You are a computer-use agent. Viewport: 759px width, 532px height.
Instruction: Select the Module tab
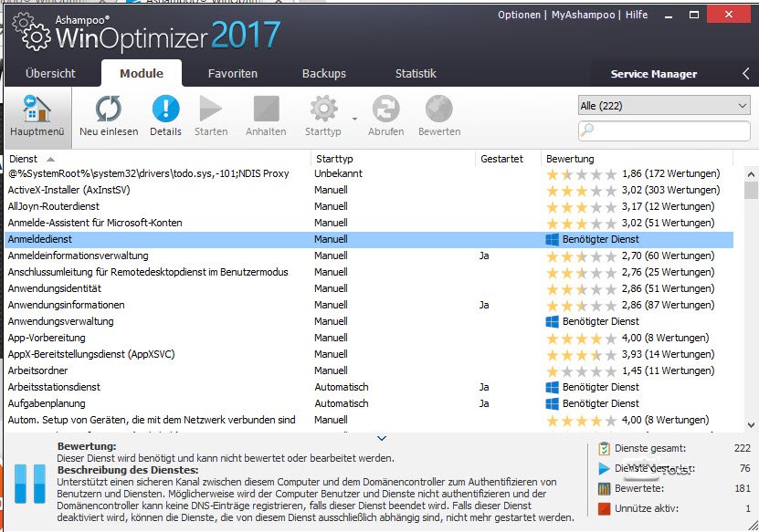[x=142, y=74]
